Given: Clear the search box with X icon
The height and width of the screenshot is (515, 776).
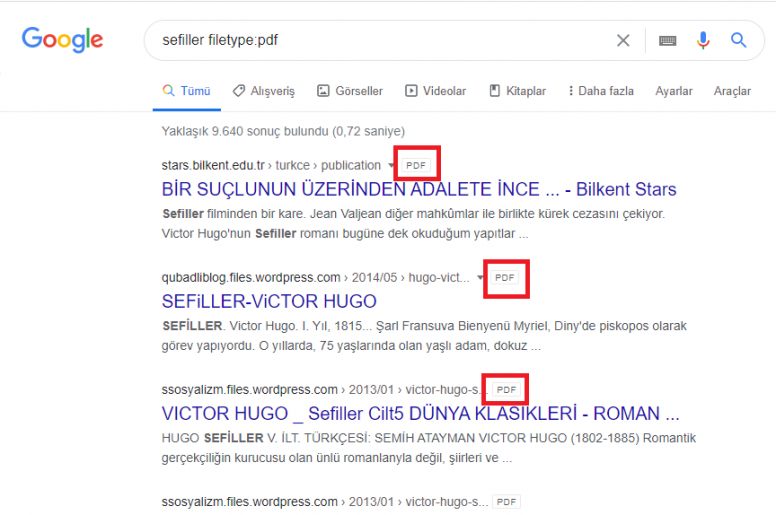Looking at the screenshot, I should click(623, 41).
